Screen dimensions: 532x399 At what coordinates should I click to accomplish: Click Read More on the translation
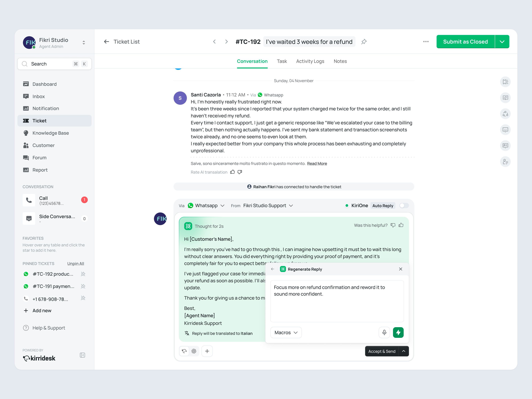(317, 164)
